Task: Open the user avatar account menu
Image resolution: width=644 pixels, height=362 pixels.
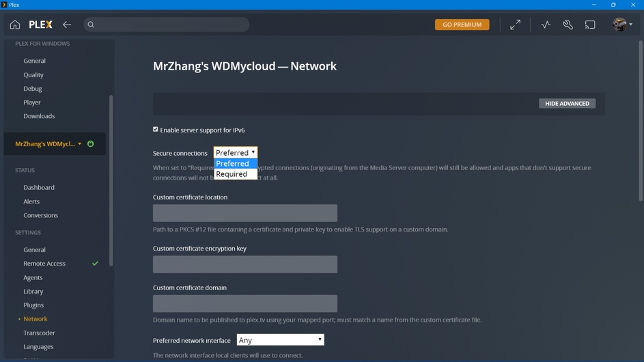Action: [x=622, y=25]
